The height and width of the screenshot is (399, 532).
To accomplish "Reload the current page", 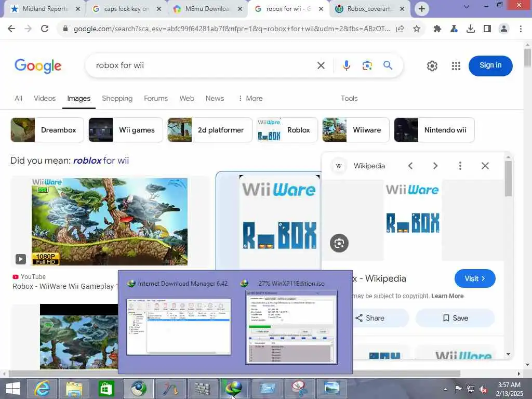I will [45, 29].
